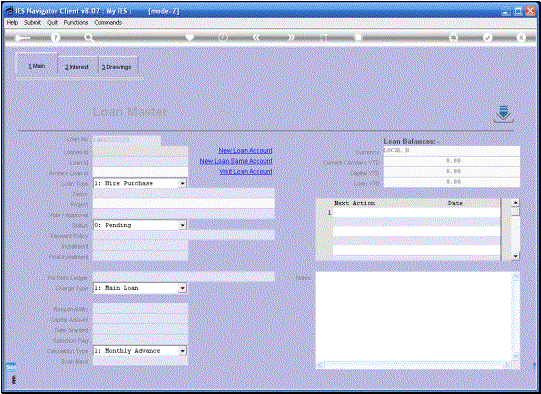Viewport: 541px width, 394px height.
Task: Click the Capital Amount input field
Action: pyautogui.click(x=140, y=319)
